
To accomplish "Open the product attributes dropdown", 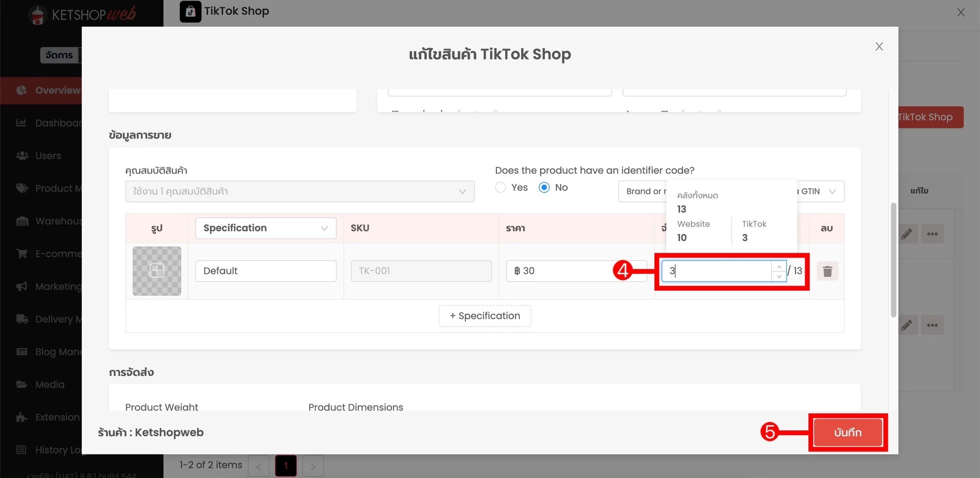I will pyautogui.click(x=300, y=191).
